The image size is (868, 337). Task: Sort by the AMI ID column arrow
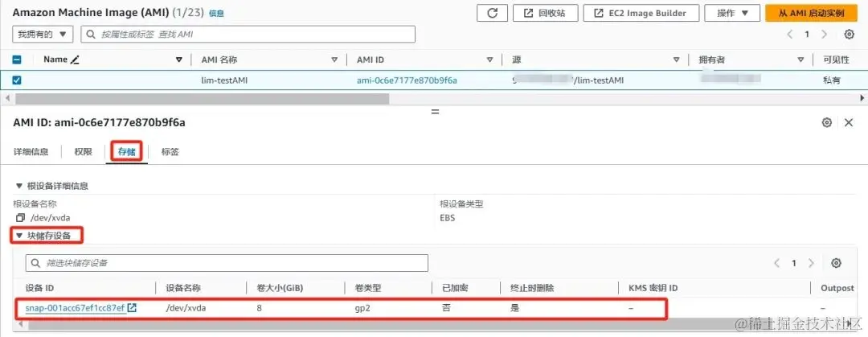(x=489, y=60)
